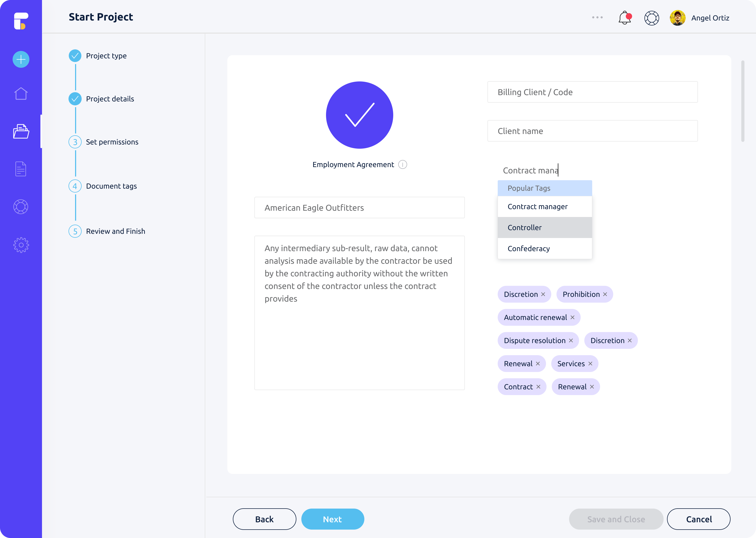756x538 pixels.
Task: Remove the Prohibition tag
Action: click(x=605, y=294)
